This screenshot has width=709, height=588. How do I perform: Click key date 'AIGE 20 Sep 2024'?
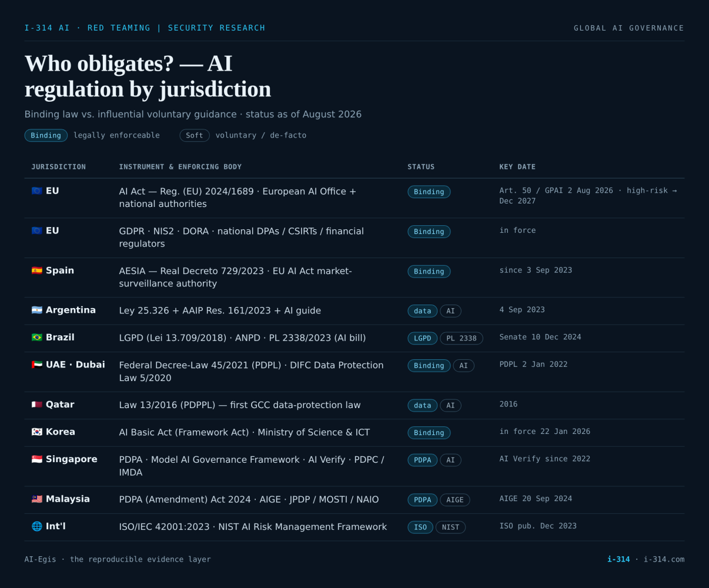(536, 499)
